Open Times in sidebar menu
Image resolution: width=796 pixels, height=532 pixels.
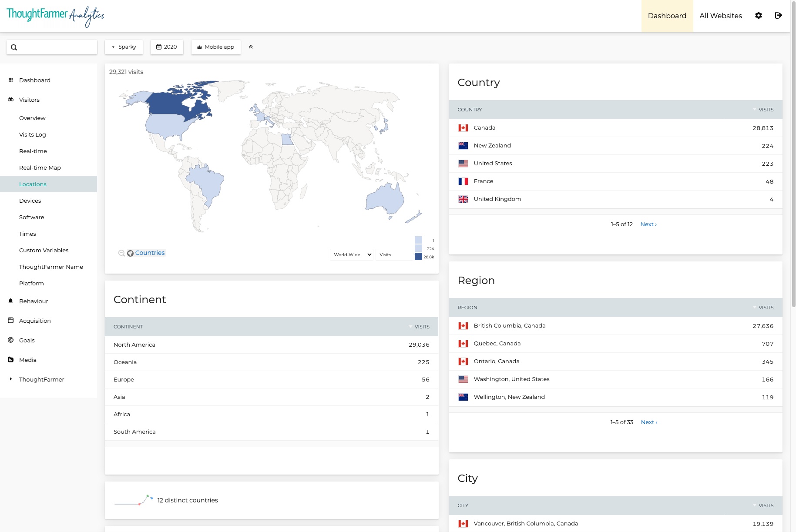[27, 234]
